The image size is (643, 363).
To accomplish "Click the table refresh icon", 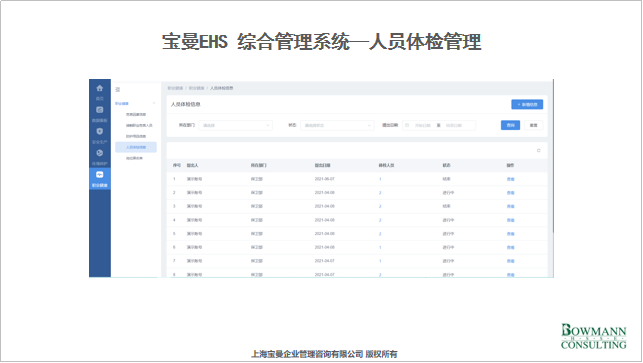I will pyautogui.click(x=538, y=151).
